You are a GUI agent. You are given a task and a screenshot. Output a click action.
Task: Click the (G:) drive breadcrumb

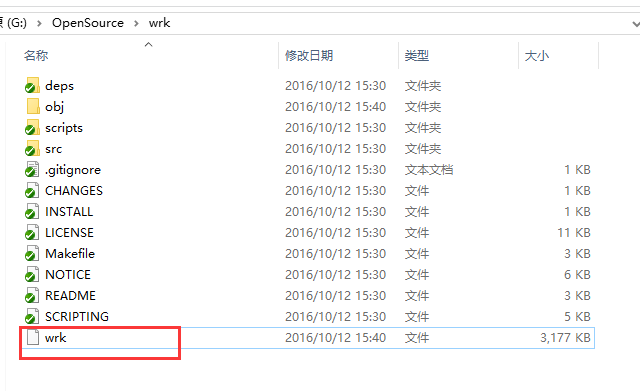(x=17, y=23)
